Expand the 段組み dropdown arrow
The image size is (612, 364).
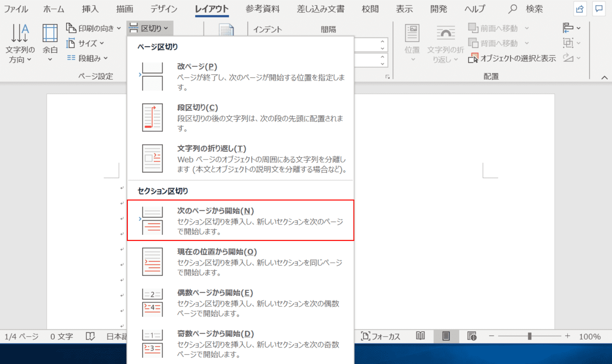click(x=106, y=58)
